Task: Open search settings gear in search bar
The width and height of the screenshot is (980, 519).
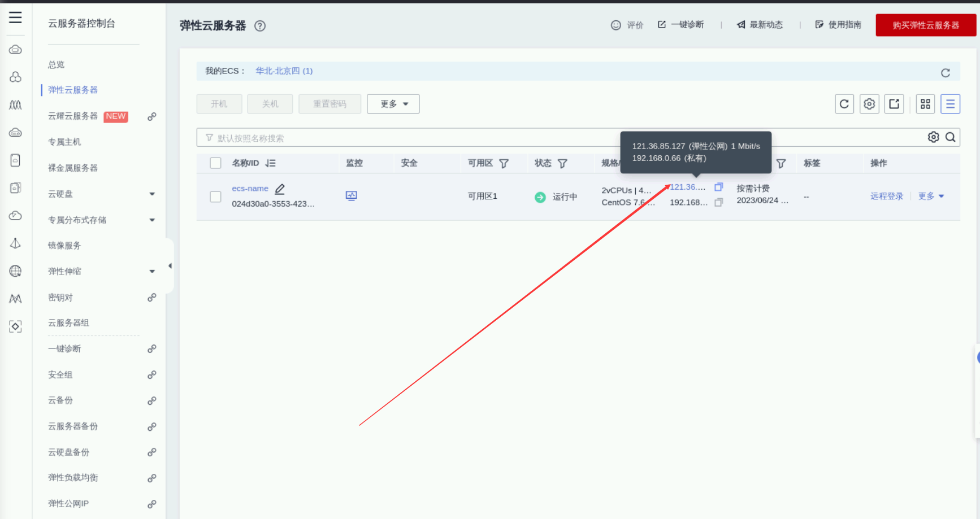Action: tap(934, 137)
